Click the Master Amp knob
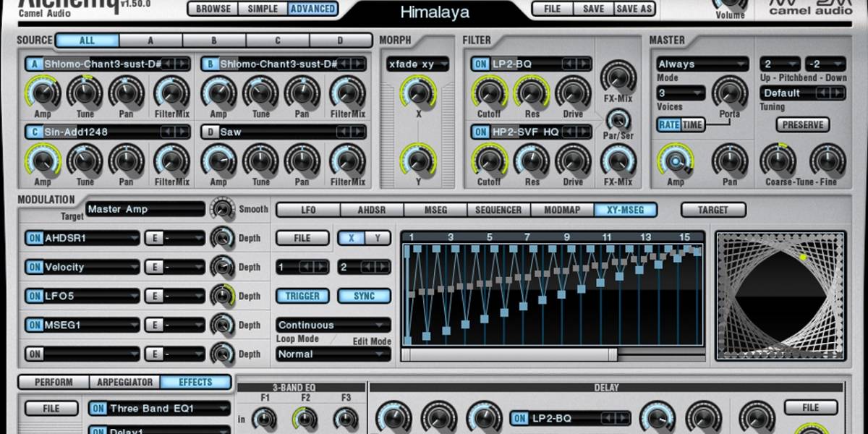The height and width of the screenshot is (434, 868). tap(675, 160)
